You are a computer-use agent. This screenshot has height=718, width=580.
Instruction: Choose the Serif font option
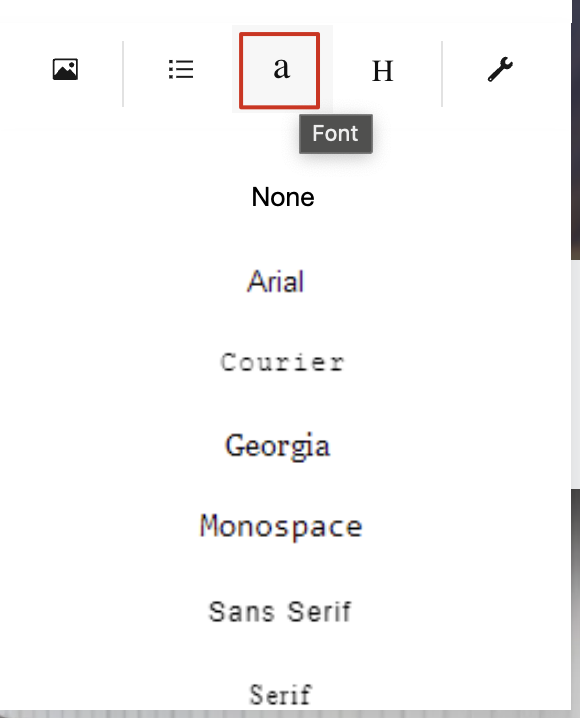point(281,695)
